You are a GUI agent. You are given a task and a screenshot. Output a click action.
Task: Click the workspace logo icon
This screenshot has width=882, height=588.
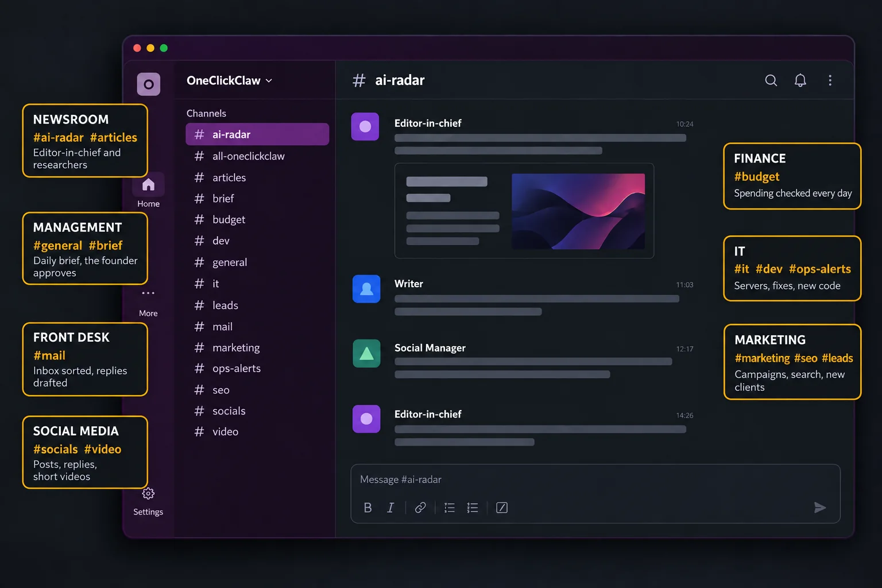[148, 84]
